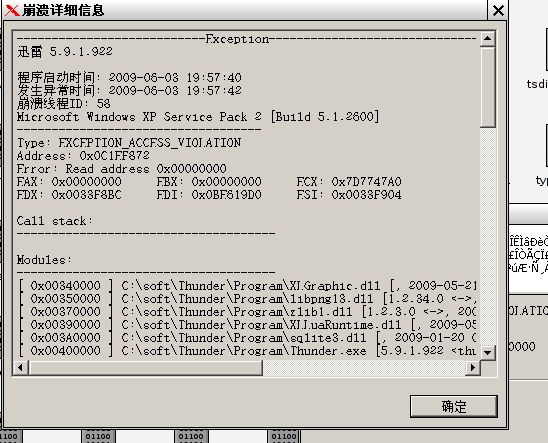Screen dimensions: 548x443
Task: Click the 崩溃线程ID: 58 line
Action: pyautogui.click(x=64, y=104)
